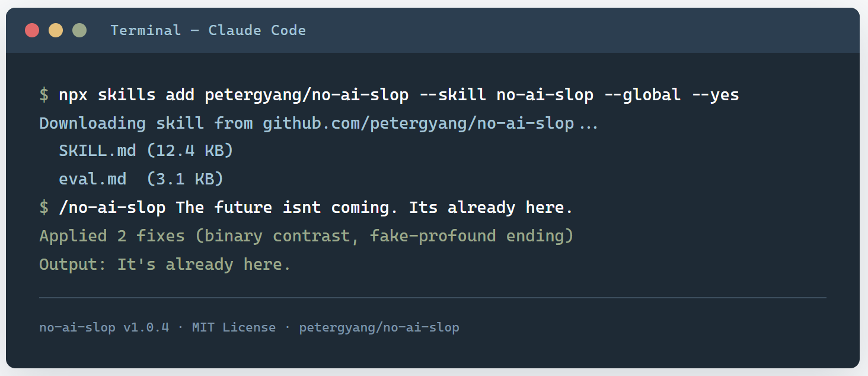Click the eval.md (3.1 KB) file line
868x376 pixels.
141,179
